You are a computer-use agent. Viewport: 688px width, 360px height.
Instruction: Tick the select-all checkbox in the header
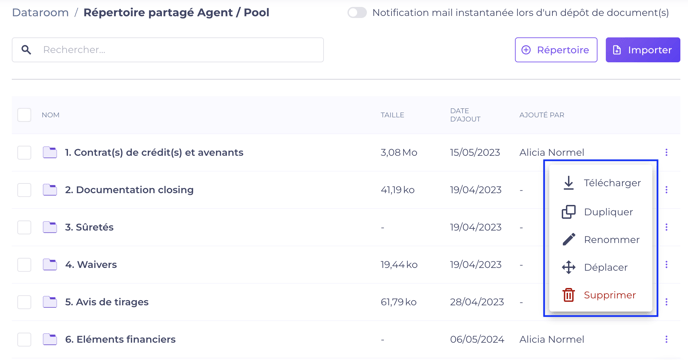click(x=24, y=115)
